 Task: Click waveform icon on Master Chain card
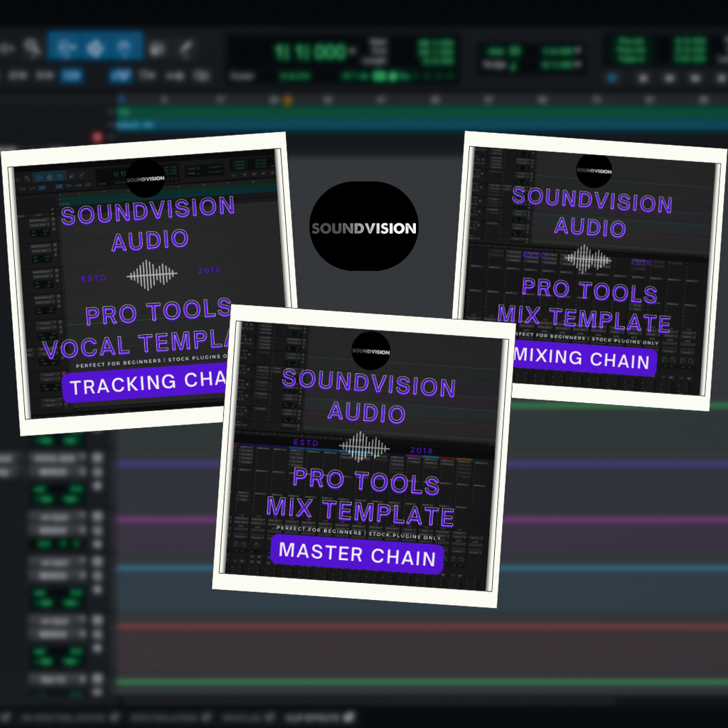[364, 447]
